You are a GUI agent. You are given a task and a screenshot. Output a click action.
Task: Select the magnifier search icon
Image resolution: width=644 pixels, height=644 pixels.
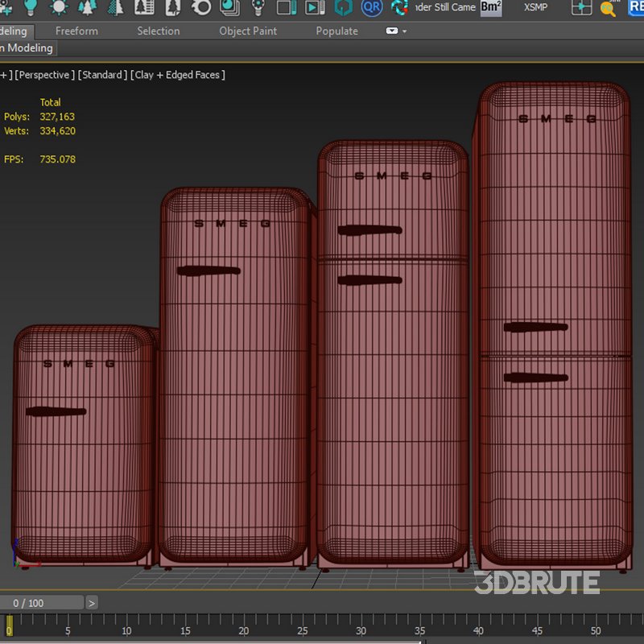pyautogui.click(x=609, y=10)
